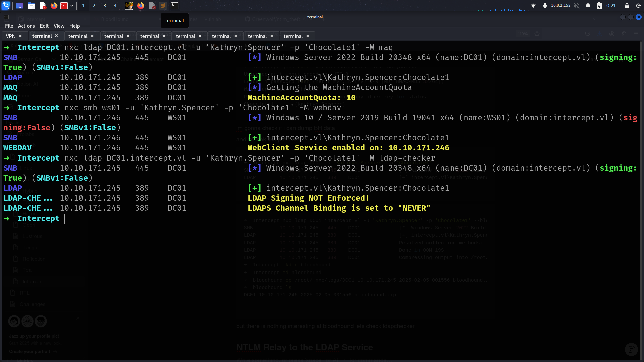Toggle the muted volume icon

tap(577, 6)
